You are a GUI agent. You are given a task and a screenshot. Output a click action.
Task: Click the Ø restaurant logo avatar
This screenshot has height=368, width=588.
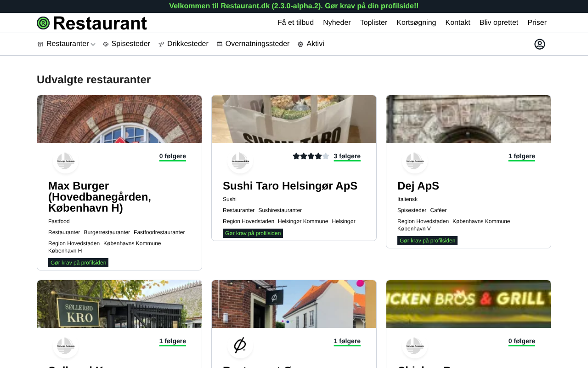(240, 346)
